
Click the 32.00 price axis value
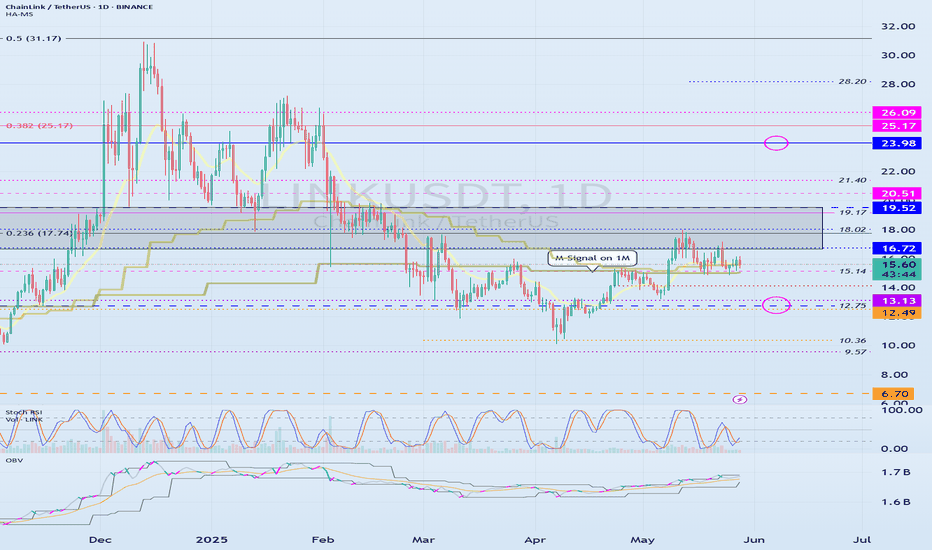pos(898,26)
